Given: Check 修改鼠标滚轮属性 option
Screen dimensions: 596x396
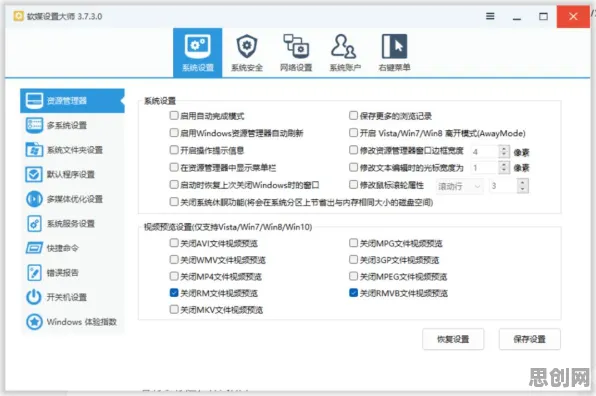Looking at the screenshot, I should click(x=353, y=185).
